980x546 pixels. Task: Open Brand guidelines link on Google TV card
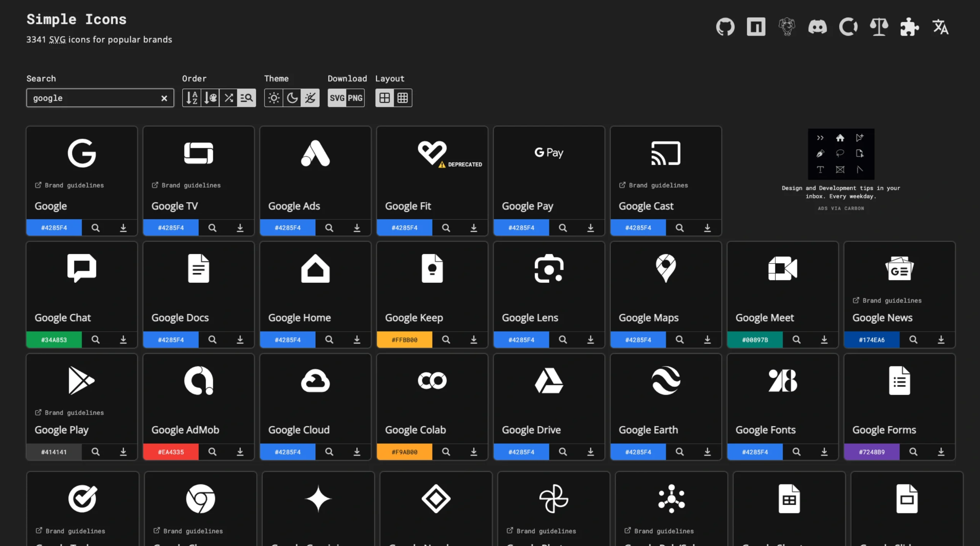(x=186, y=185)
